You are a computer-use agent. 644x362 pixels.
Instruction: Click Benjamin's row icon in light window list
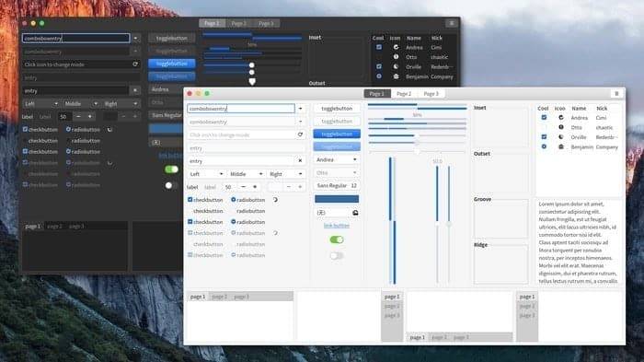tap(561, 146)
